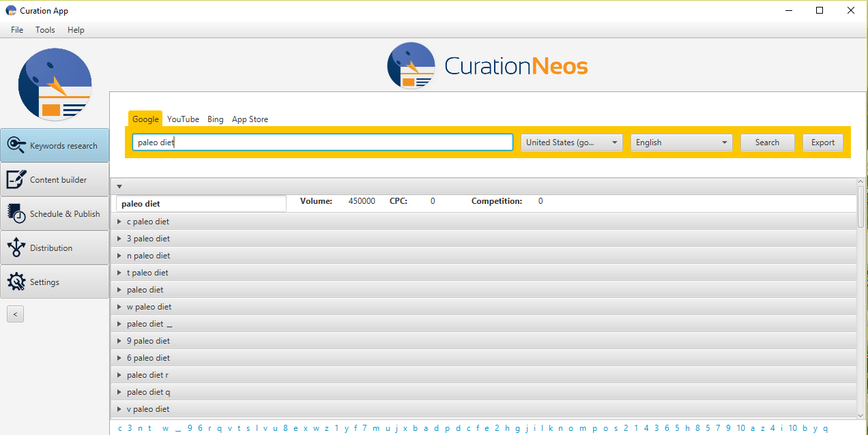This screenshot has height=435, width=868.
Task: Expand the 't paleo diet' row
Action: tap(483, 273)
